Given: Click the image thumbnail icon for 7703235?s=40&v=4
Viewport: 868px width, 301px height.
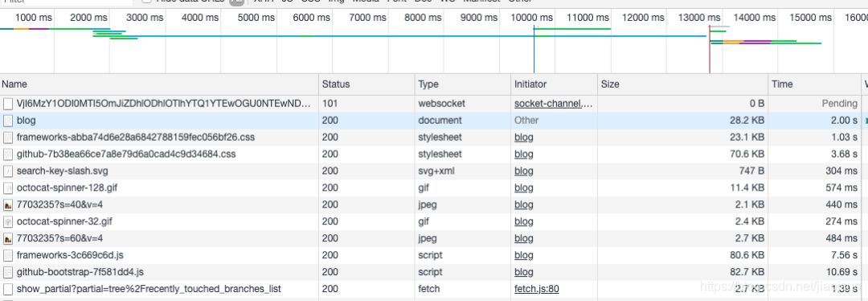Looking at the screenshot, I should pos(8,204).
